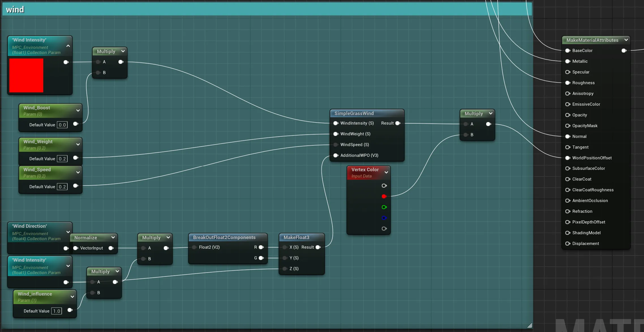Viewport: 644px width, 332px height.
Task: Expand the Wind_Speed parameter node
Action: tap(78, 172)
